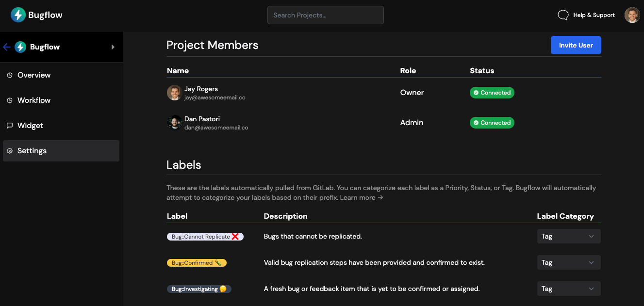
Task: Open the Widget menu item
Action: 61,126
